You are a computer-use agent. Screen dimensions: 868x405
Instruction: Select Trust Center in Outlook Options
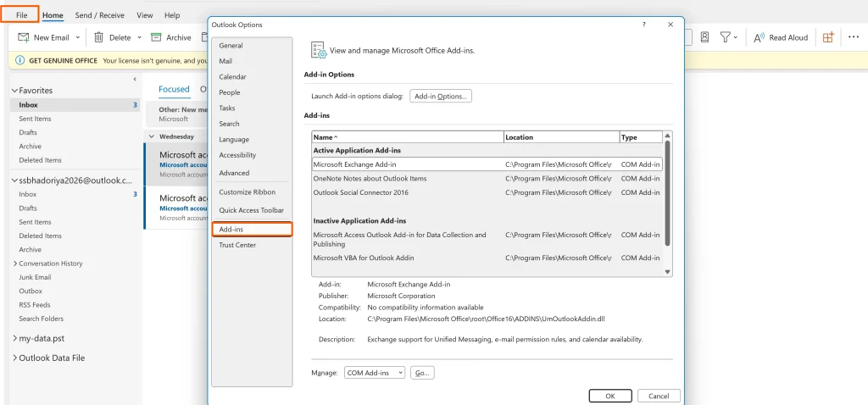pyautogui.click(x=252, y=245)
